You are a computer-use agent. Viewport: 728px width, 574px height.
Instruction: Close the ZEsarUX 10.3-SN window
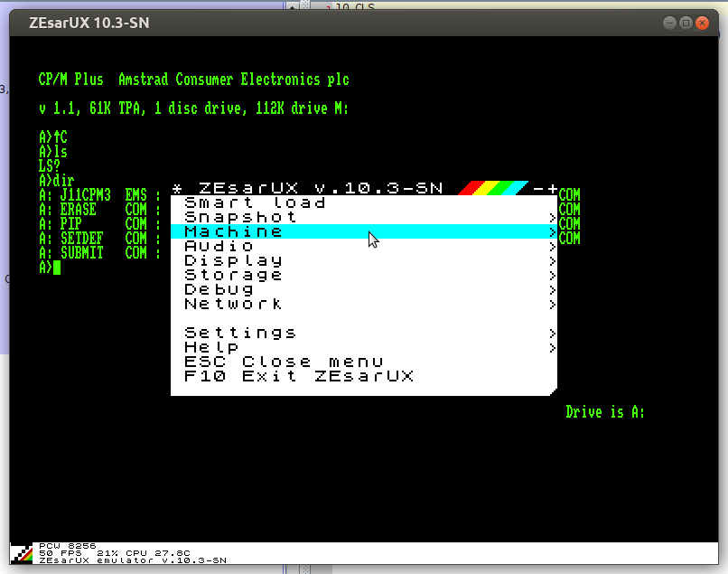(x=703, y=23)
